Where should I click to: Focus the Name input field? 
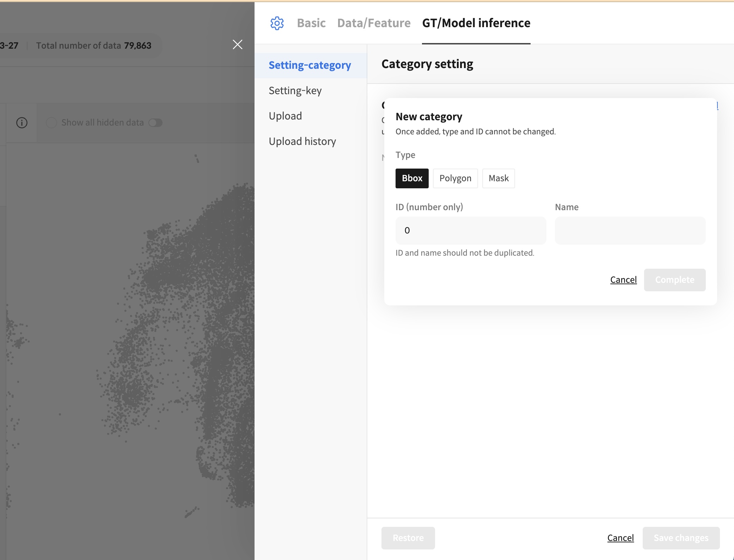630,231
